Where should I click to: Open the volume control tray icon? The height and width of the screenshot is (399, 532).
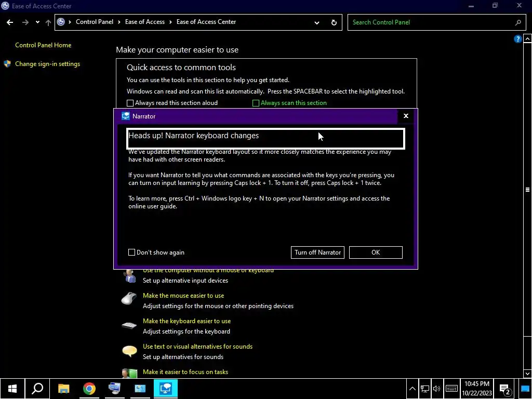pyautogui.click(x=436, y=389)
